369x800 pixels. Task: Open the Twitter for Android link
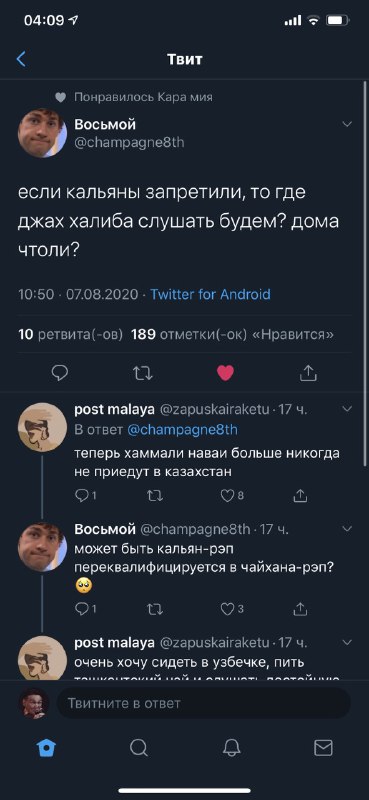pyautogui.click(x=210, y=294)
